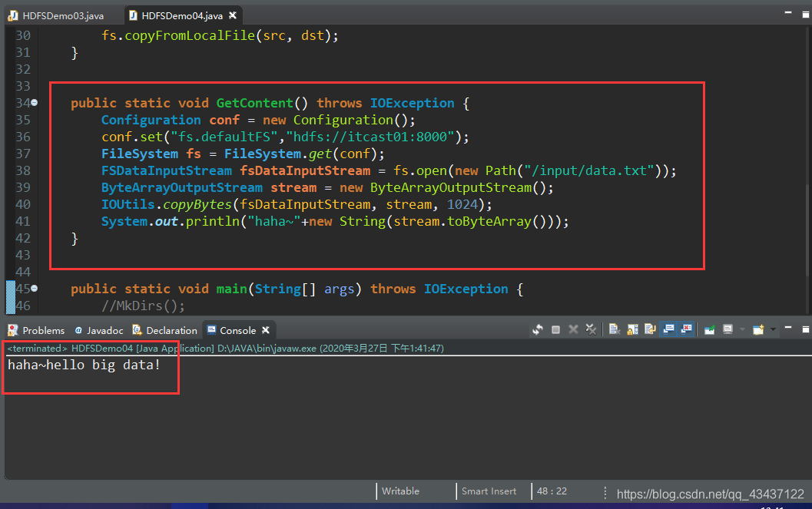Click ByteArrayOutputStream type at start of line 39
The height and width of the screenshot is (509, 812).
click(182, 187)
